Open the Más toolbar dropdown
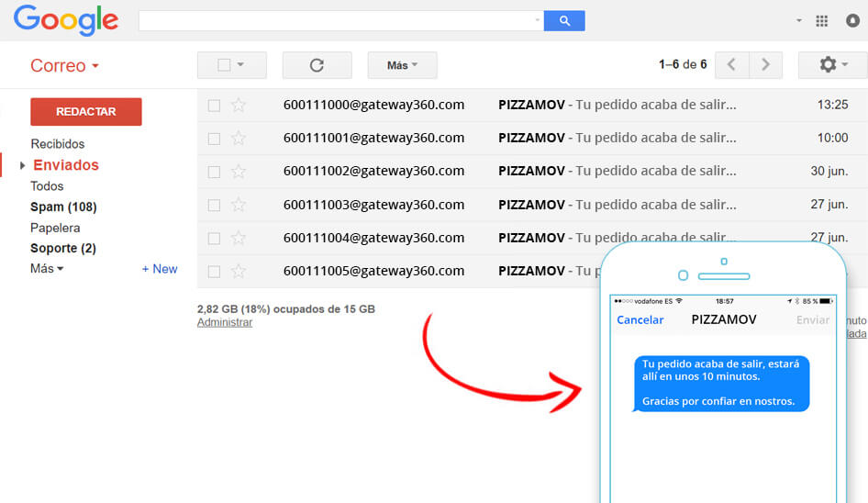Image resolution: width=868 pixels, height=503 pixels. tap(403, 65)
